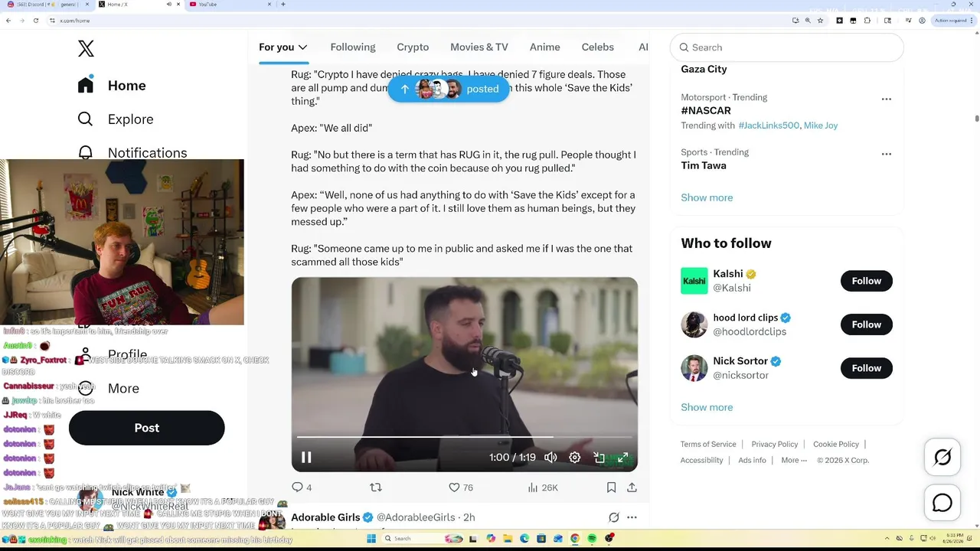The width and height of the screenshot is (980, 551).
Task: Open the Anime tab
Action: [x=545, y=47]
